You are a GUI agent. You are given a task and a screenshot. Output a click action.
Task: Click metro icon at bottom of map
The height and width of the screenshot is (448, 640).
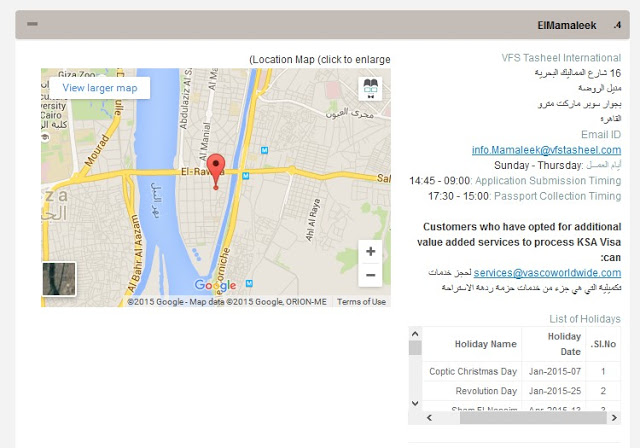pos(249,283)
